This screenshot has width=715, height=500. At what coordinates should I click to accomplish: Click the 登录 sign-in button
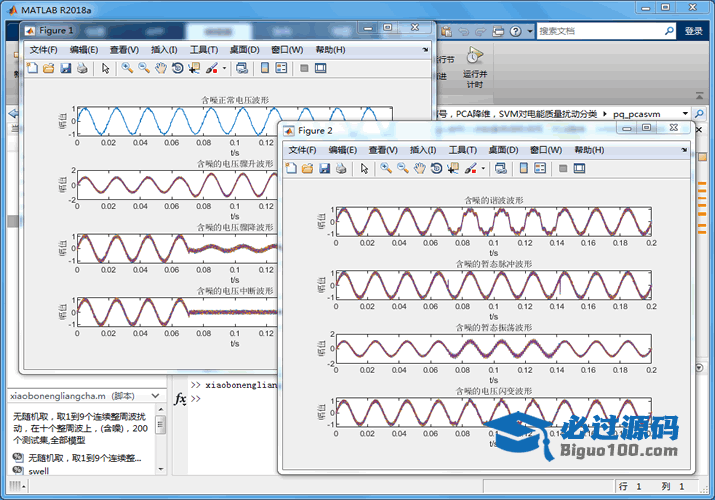pos(693,31)
